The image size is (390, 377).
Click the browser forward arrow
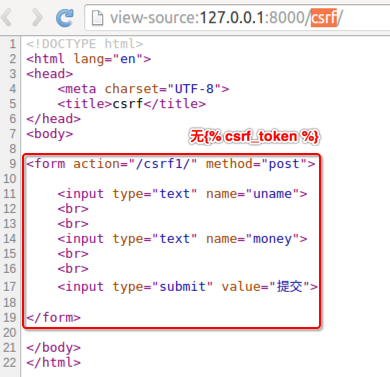pos(37,17)
